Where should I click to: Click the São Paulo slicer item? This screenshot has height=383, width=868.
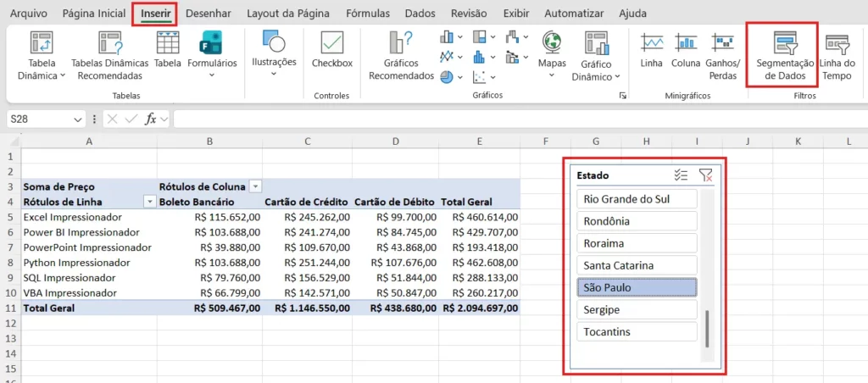click(637, 287)
